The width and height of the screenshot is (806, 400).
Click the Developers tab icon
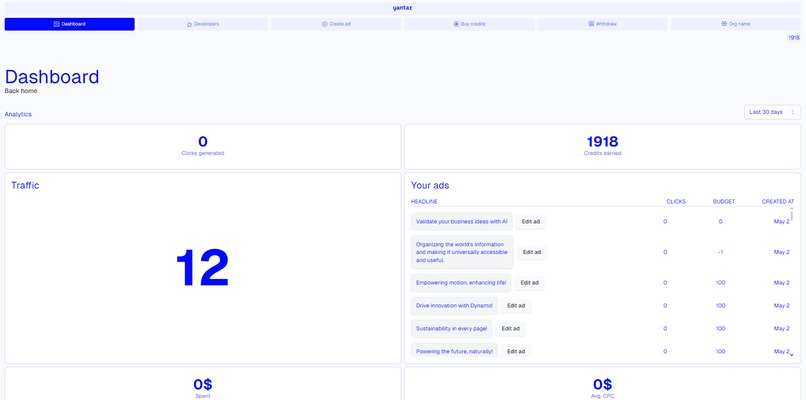coord(189,24)
